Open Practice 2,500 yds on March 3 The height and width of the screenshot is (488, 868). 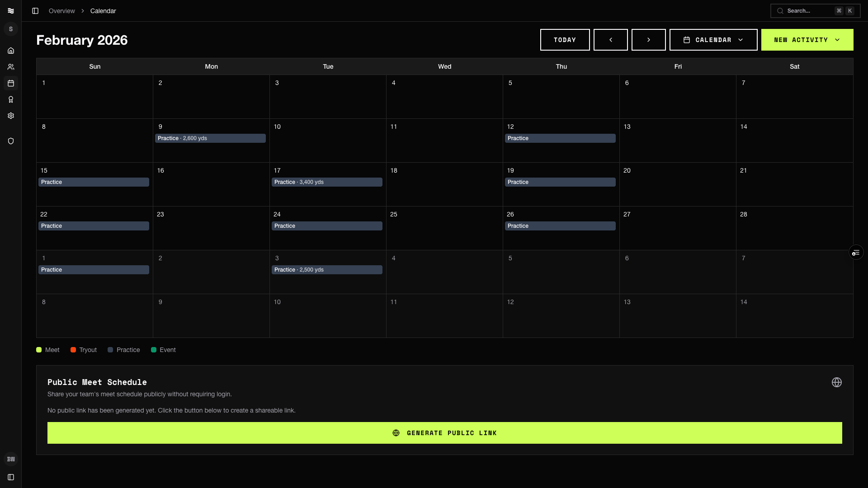pyautogui.click(x=327, y=270)
